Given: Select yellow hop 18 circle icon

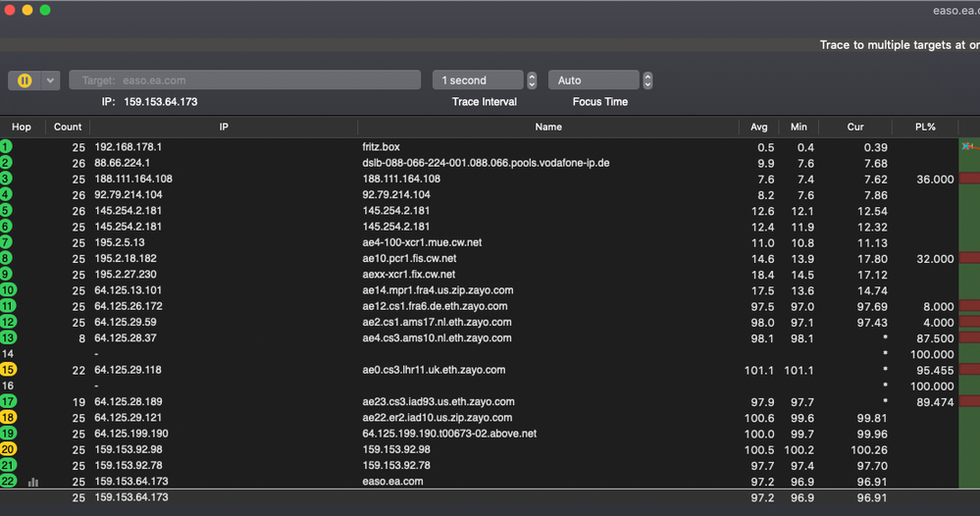Looking at the screenshot, I should tap(8, 417).
